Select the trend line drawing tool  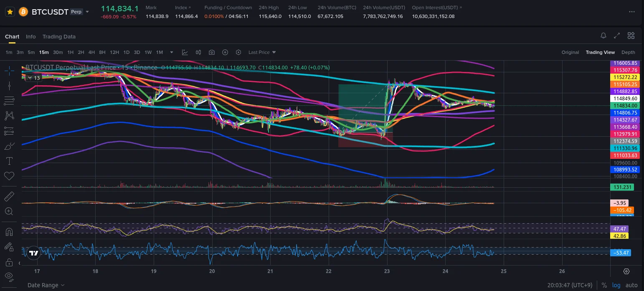coord(9,86)
